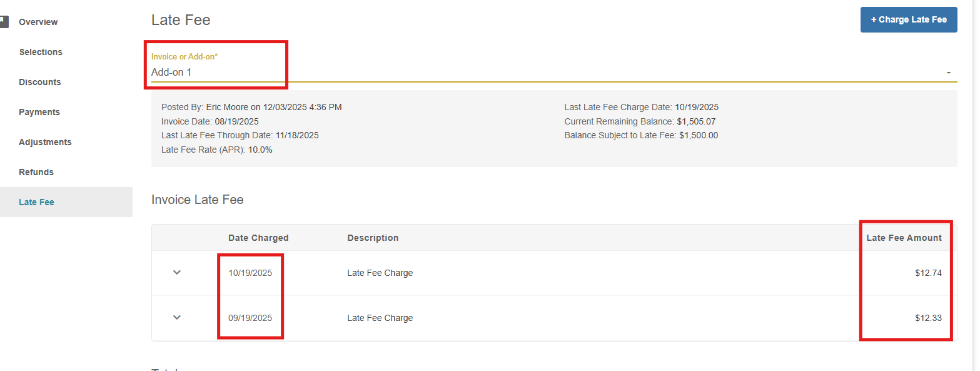Click the 10/19/2025 date in the table
Image resolution: width=980 pixels, height=371 pixels.
click(250, 273)
